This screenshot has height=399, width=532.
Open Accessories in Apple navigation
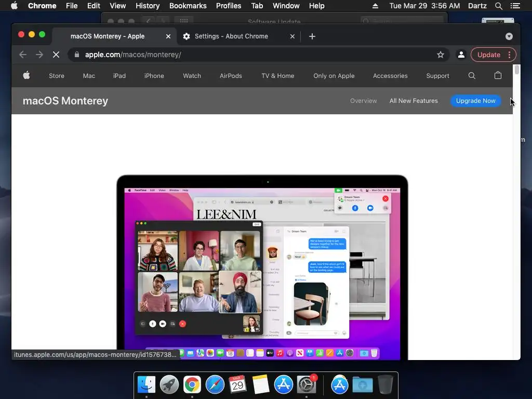coord(390,76)
